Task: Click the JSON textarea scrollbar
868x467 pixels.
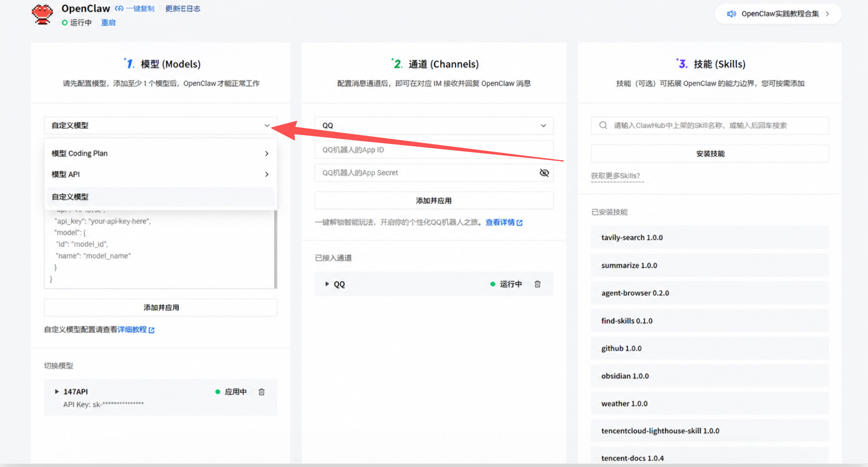Action: pos(275,249)
